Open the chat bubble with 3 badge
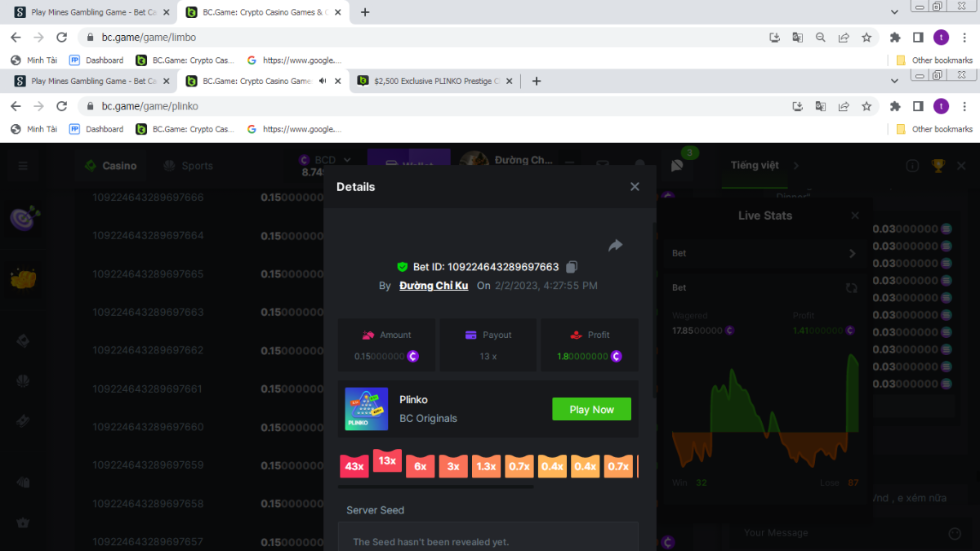Viewport: 980px width, 551px height. point(677,166)
